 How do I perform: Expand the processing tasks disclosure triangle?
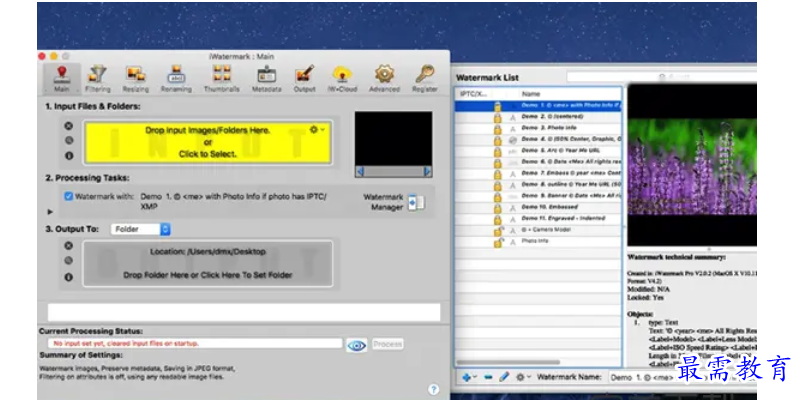click(x=50, y=211)
